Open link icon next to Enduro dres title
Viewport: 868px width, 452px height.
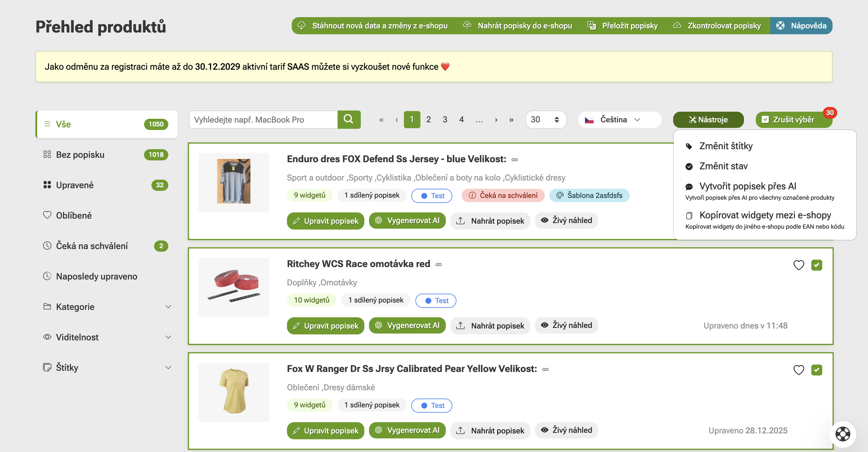pos(515,159)
